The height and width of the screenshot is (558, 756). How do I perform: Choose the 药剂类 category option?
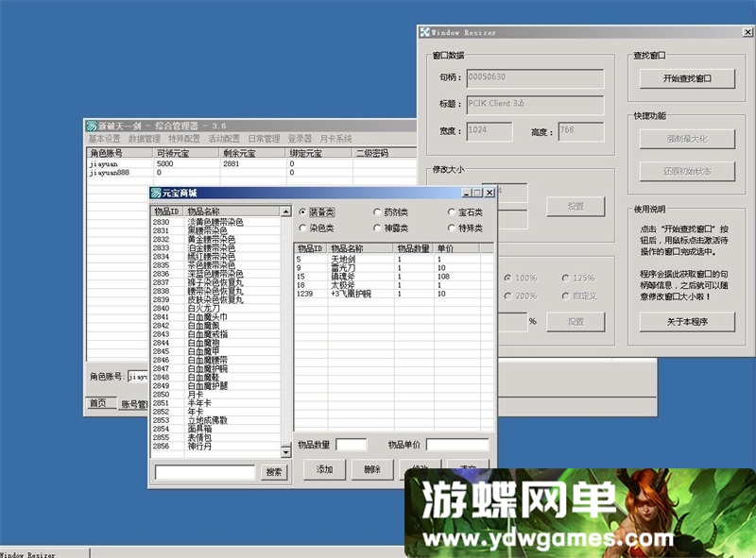coord(377,212)
